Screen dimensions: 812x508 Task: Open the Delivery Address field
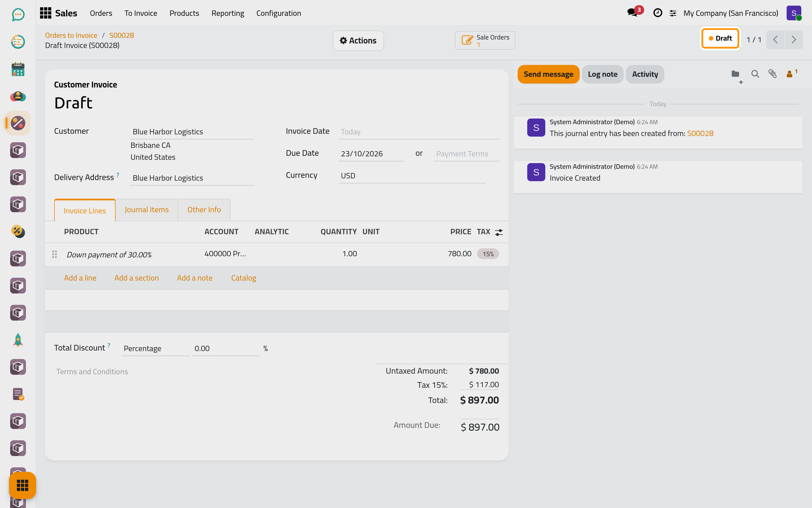click(x=192, y=178)
